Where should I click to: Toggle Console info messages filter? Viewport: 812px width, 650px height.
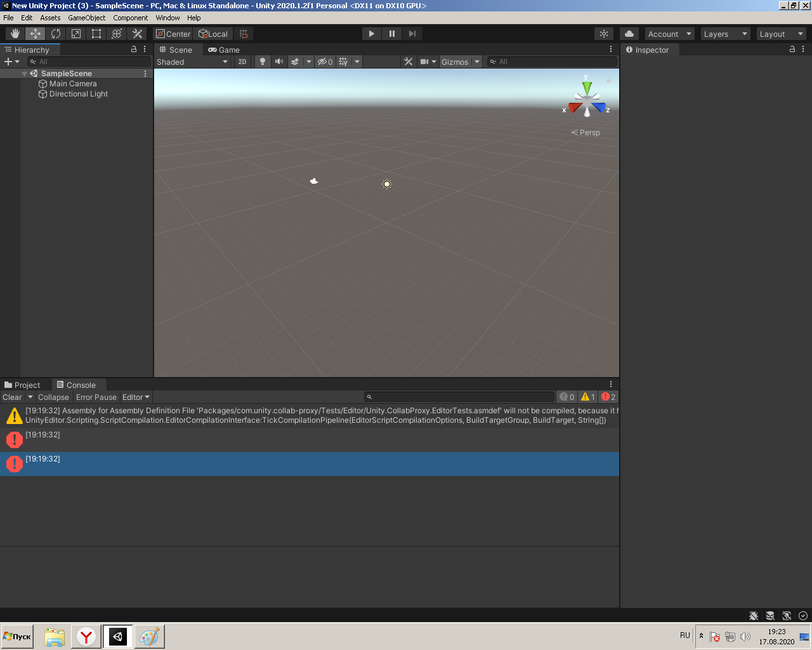pyautogui.click(x=567, y=397)
